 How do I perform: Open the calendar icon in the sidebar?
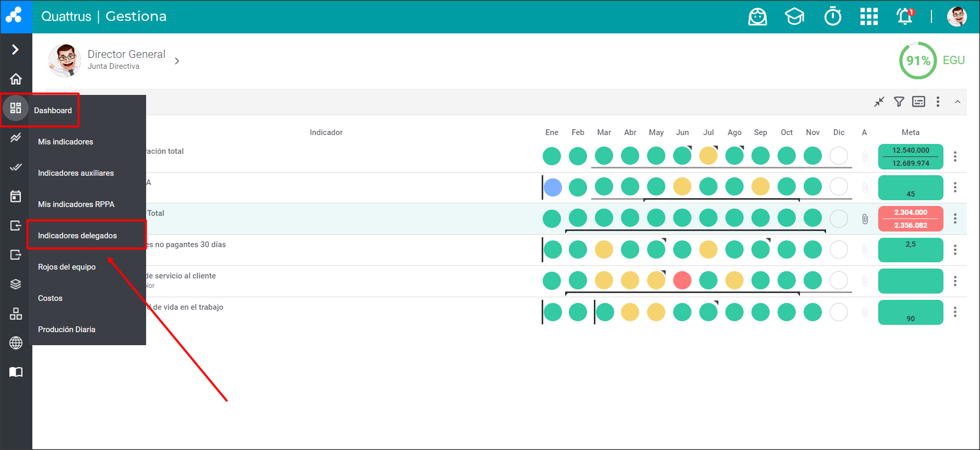coord(16,196)
